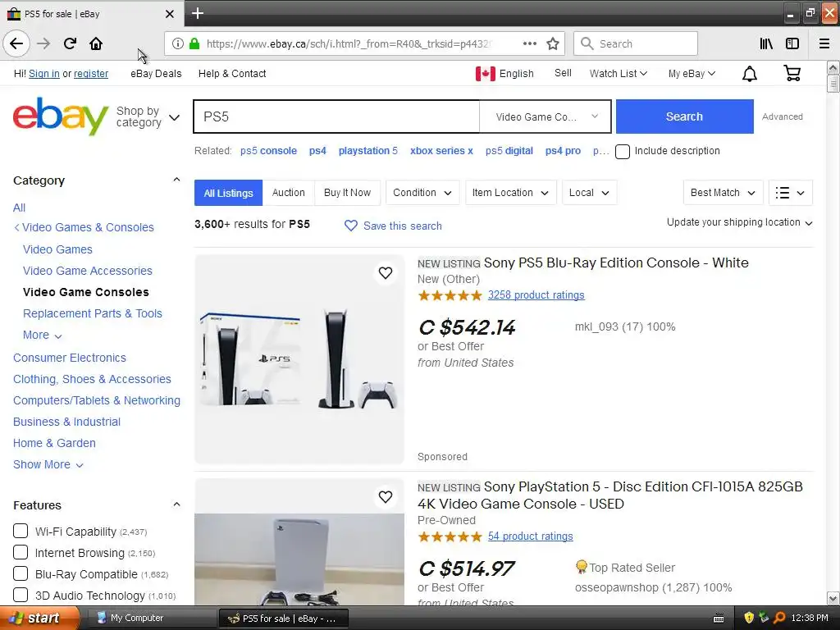Screen dimensions: 840x630
Task: Click the register link
Action: (91, 73)
